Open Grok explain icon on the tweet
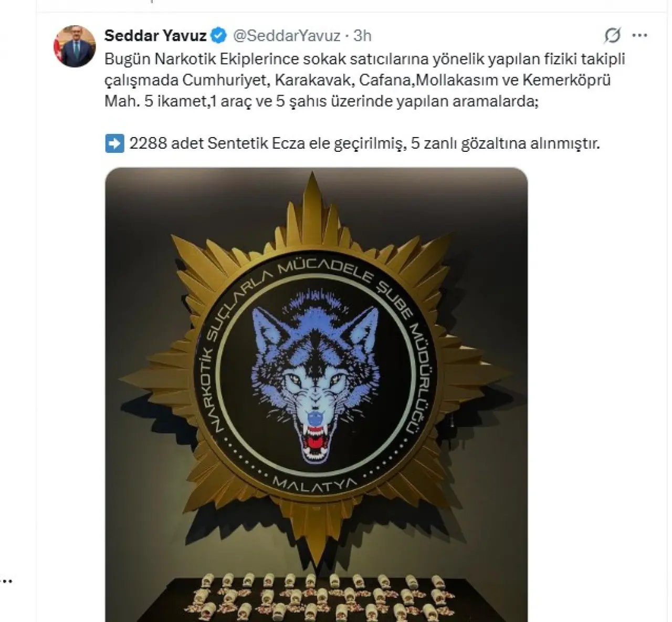Image resolution: width=672 pixels, height=622 pixels. pyautogui.click(x=612, y=36)
